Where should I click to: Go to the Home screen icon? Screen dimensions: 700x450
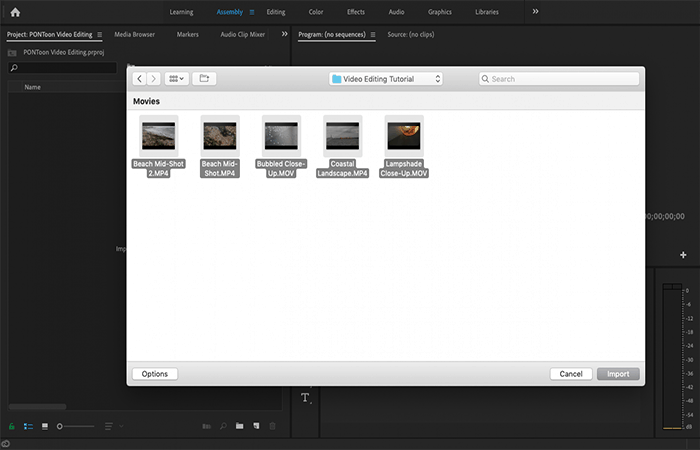point(15,12)
